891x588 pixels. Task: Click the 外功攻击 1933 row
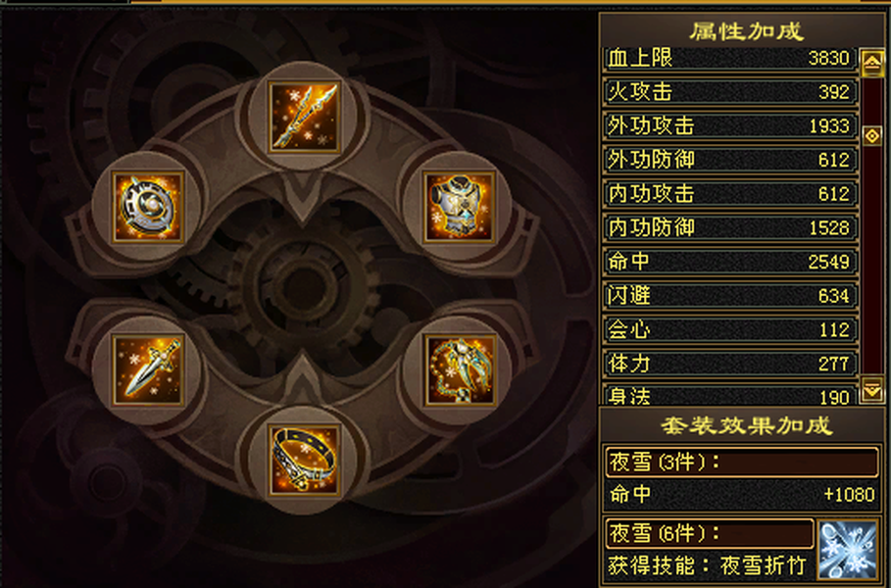coord(730,125)
